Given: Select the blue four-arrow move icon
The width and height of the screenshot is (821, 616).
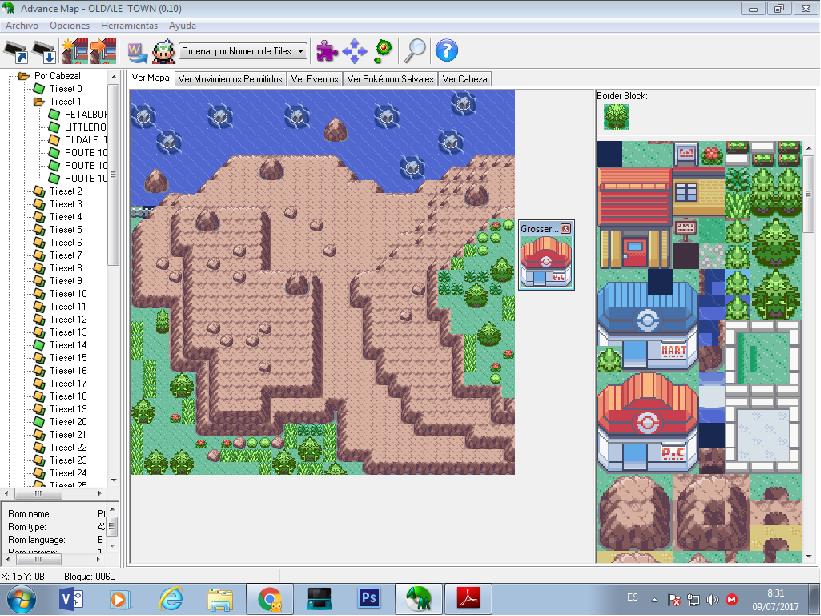Looking at the screenshot, I should [x=355, y=50].
